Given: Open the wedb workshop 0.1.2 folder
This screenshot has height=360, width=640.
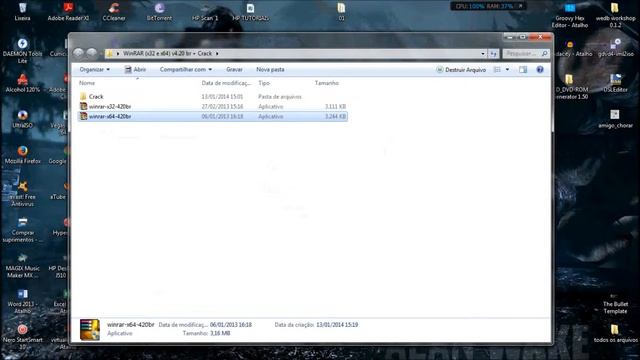Looking at the screenshot, I should pyautogui.click(x=615, y=16).
